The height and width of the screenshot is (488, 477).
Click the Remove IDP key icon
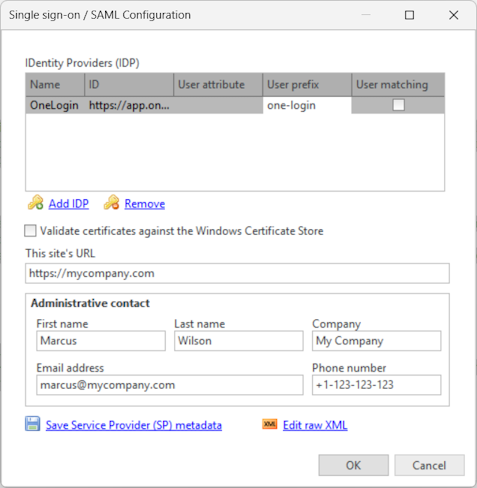(x=111, y=203)
